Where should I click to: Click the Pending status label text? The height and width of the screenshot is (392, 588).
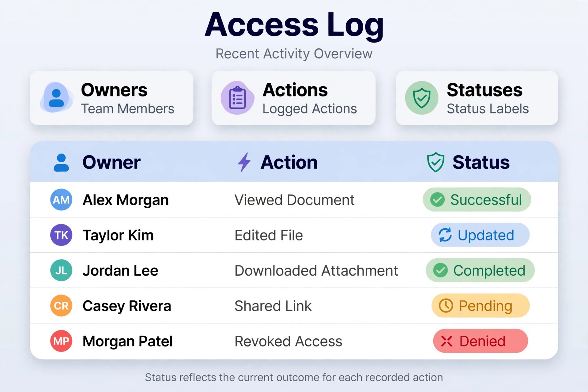486,306
